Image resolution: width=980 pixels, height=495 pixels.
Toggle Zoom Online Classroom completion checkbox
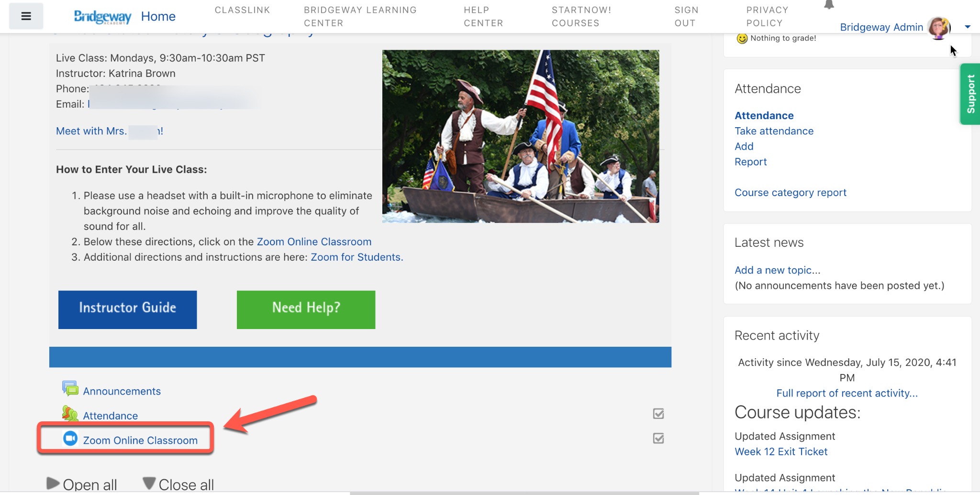click(658, 438)
